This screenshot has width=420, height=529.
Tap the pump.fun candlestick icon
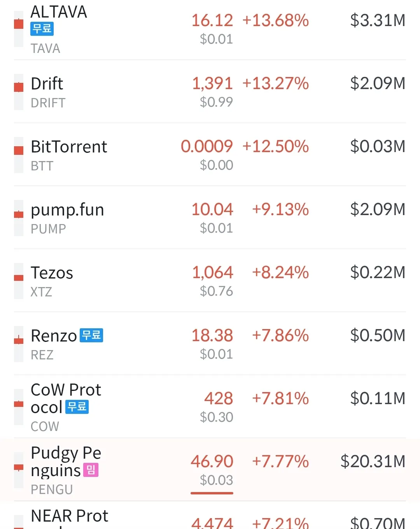click(x=19, y=218)
